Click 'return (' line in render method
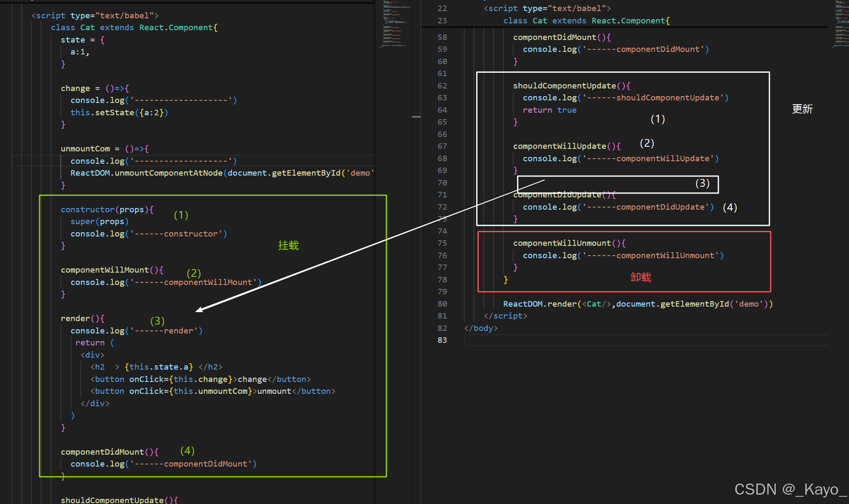849x504 pixels. point(94,343)
